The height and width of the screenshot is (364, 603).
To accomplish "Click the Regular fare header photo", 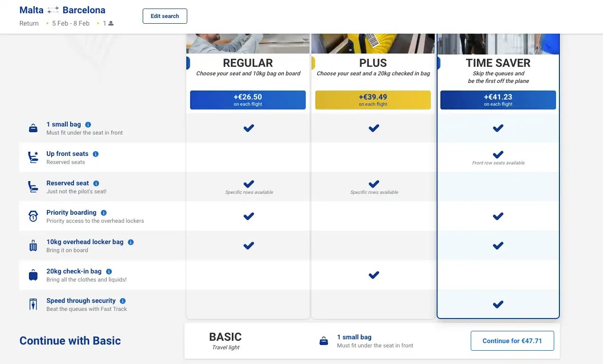I will click(248, 44).
